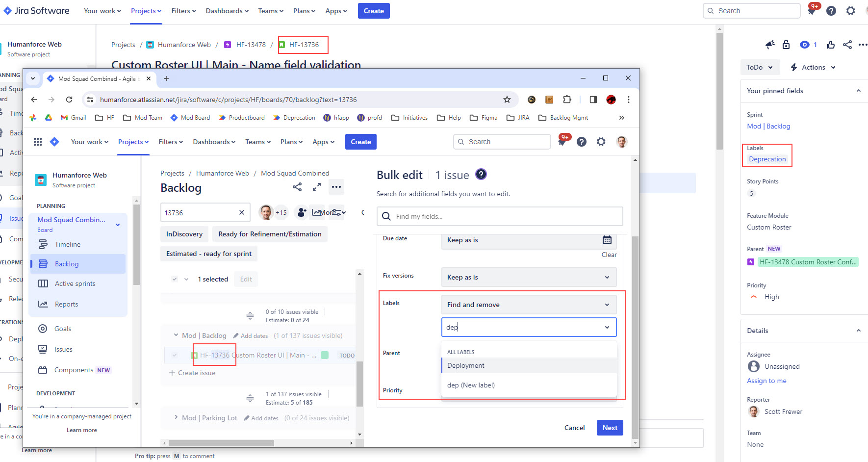Open the calendar picker in Due date field
Screen dimensions: 868x462
607,240
